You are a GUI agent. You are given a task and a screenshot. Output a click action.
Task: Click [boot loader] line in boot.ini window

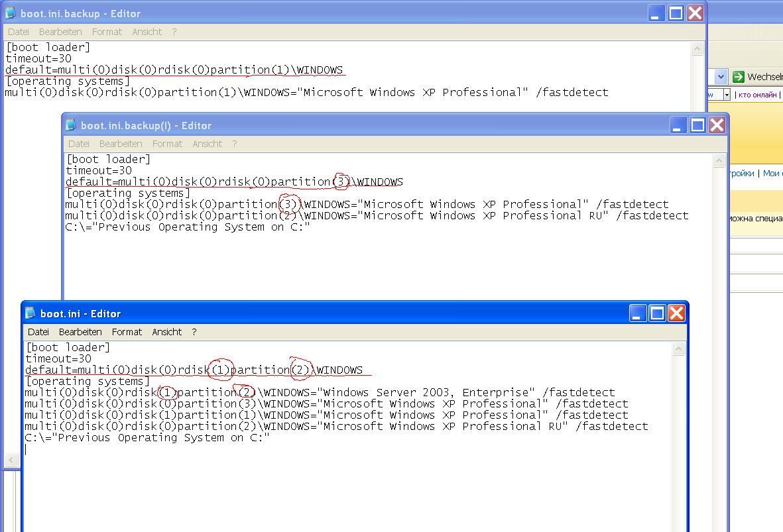click(x=68, y=347)
